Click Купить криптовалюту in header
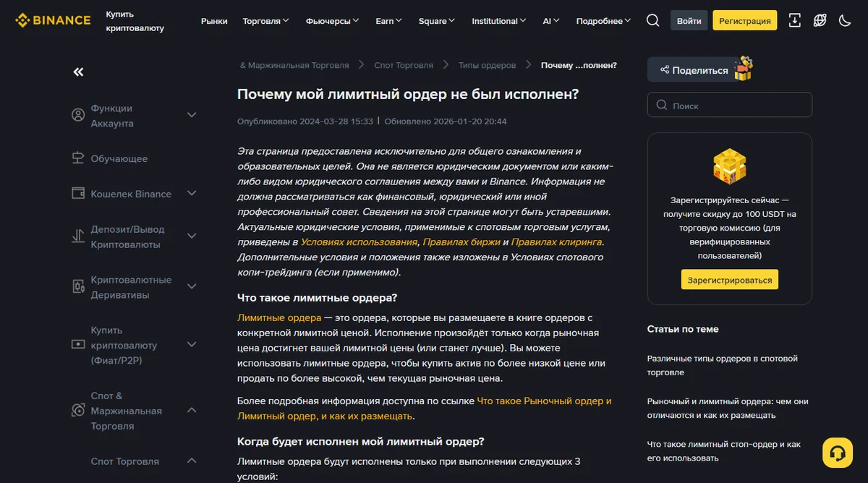Image resolution: width=868 pixels, height=483 pixels. (135, 21)
